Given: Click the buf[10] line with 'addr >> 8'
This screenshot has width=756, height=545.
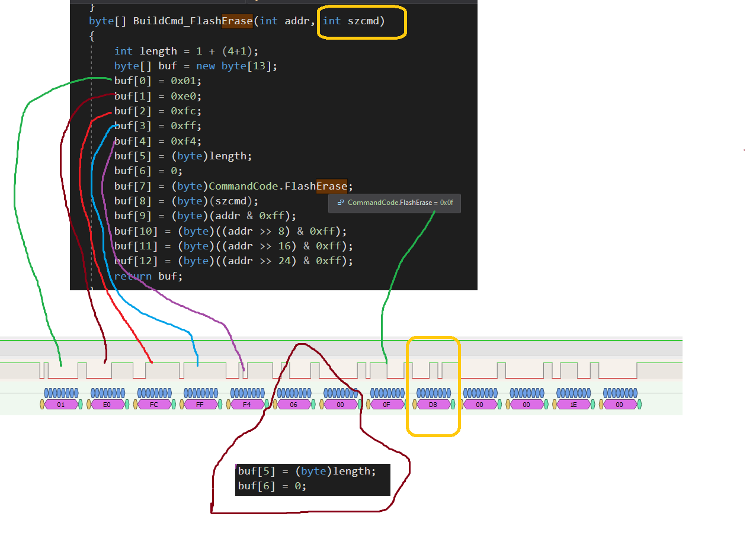Looking at the screenshot, I should point(231,231).
